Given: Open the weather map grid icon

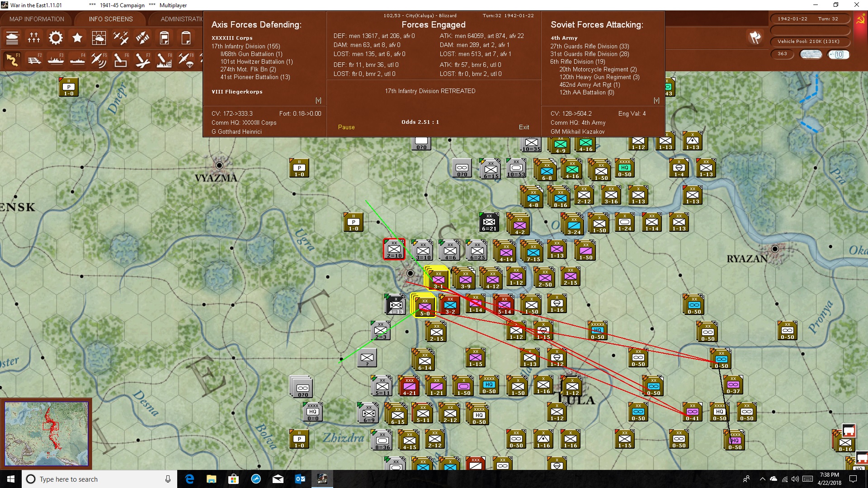Looking at the screenshot, I should pos(99,38).
